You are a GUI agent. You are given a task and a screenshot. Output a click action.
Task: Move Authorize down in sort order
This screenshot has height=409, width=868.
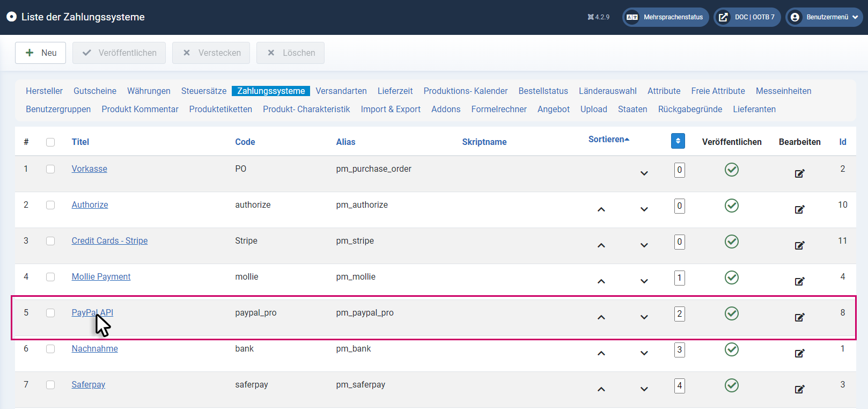click(644, 209)
